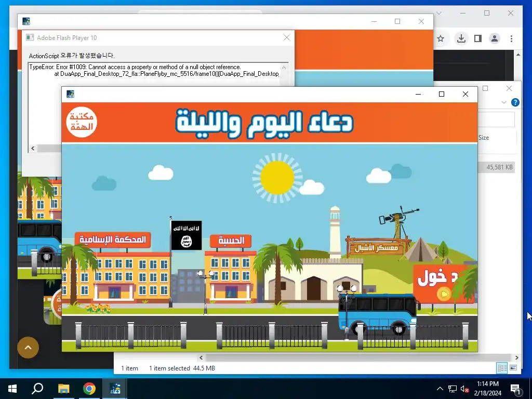Open taskbar search magnifier
Image resolution: width=532 pixels, height=399 pixels.
(37, 389)
